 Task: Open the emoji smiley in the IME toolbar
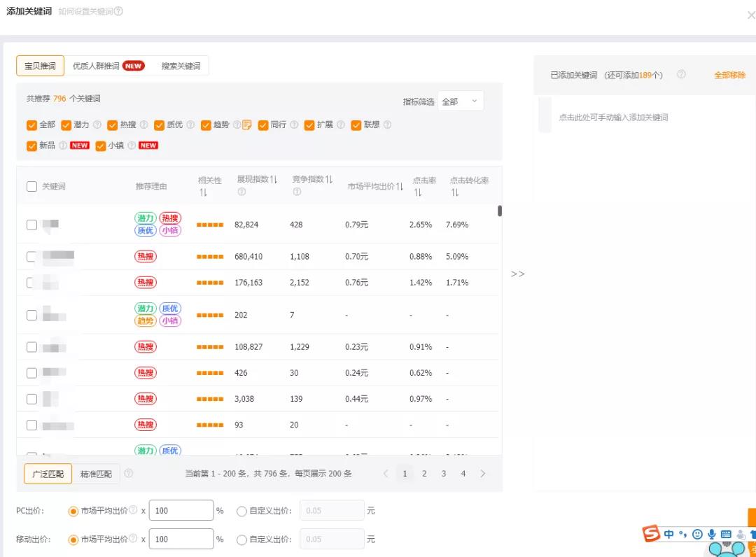[697, 534]
